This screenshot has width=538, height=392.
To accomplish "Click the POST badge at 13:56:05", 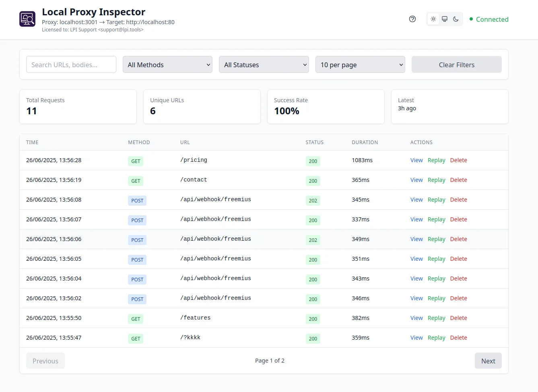I will coord(137,260).
